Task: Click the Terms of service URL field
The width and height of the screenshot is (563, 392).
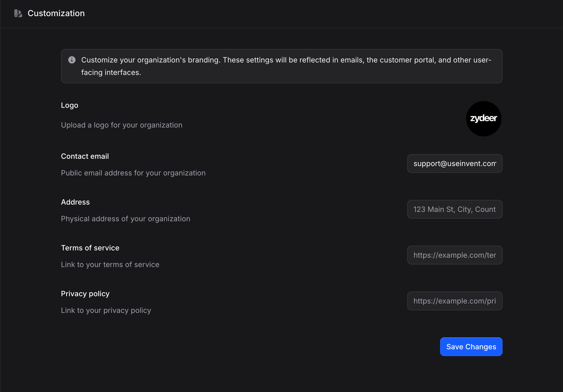Action: (x=455, y=255)
